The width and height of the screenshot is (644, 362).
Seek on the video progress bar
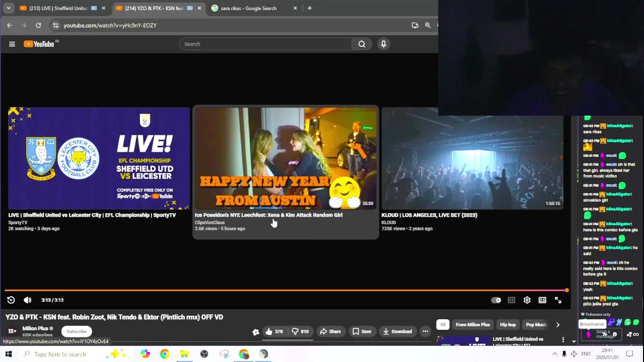[286, 290]
